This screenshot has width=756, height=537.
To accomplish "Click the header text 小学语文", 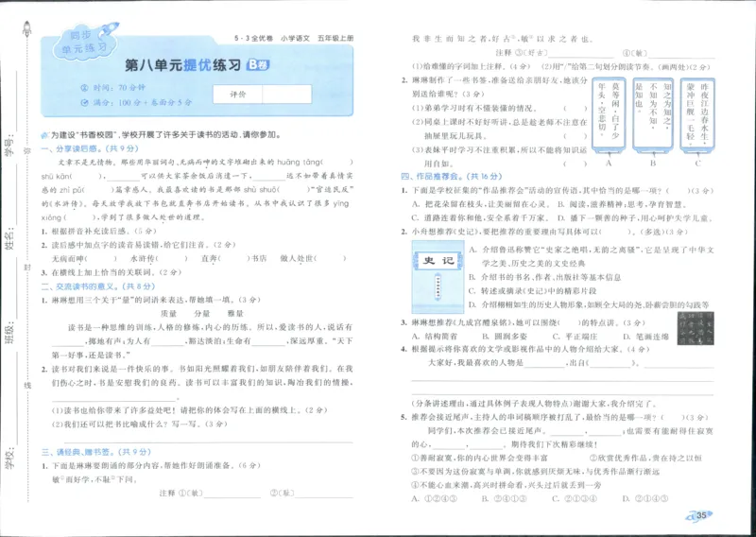I will 295,38.
